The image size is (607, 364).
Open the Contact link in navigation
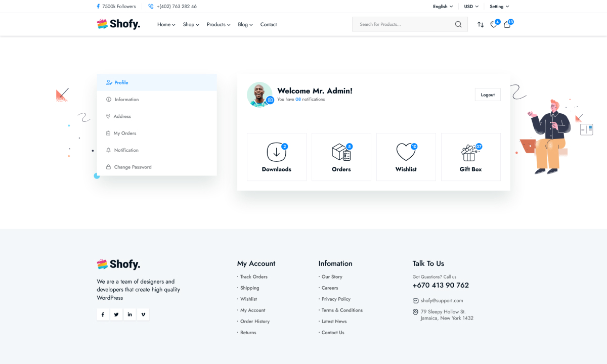click(x=269, y=24)
